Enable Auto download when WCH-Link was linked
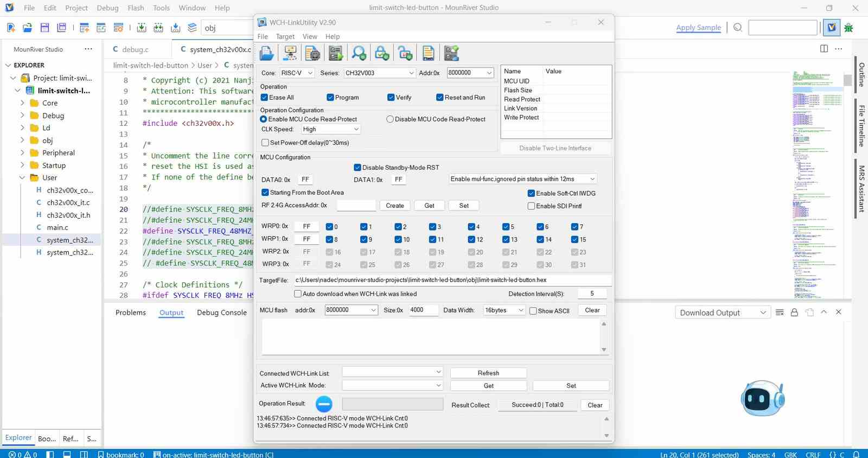 point(297,294)
